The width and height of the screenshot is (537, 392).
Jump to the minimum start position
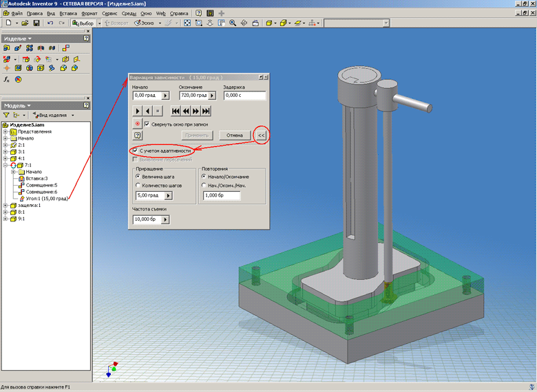pyautogui.click(x=176, y=111)
